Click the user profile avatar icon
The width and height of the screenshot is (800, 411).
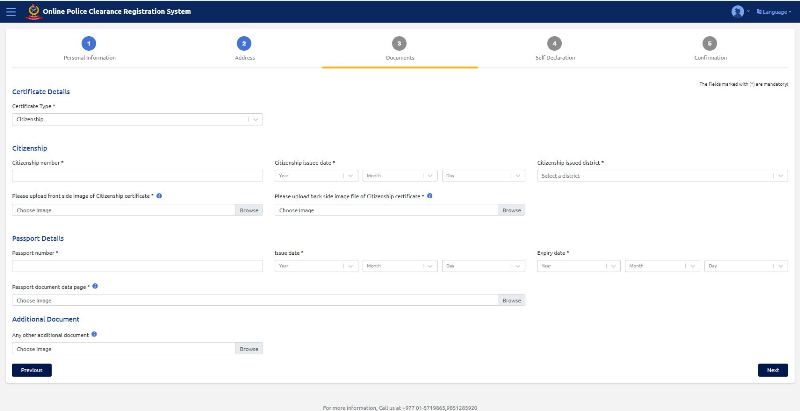coord(738,11)
